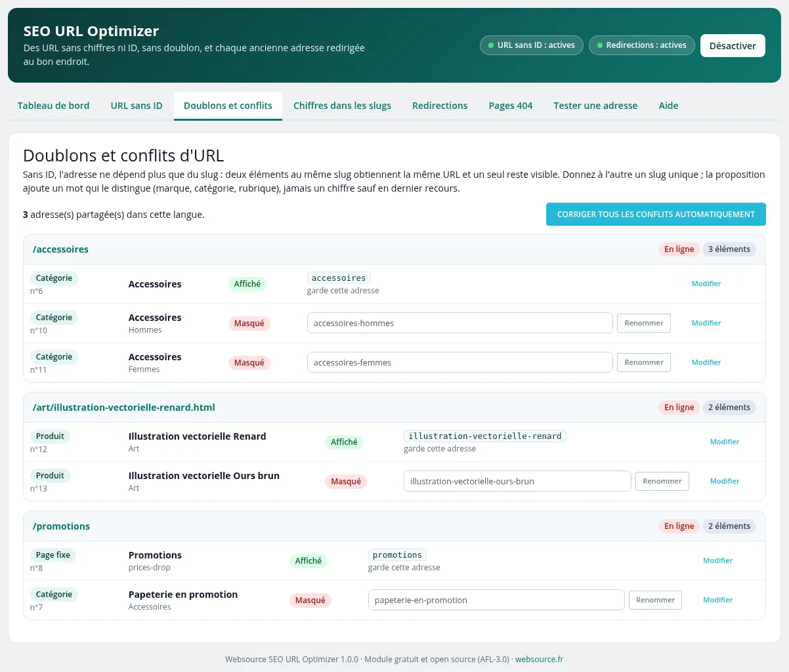Click the kept slug illustration-vectorielle-renard
Image resolution: width=789 pixels, height=672 pixels.
[485, 436]
